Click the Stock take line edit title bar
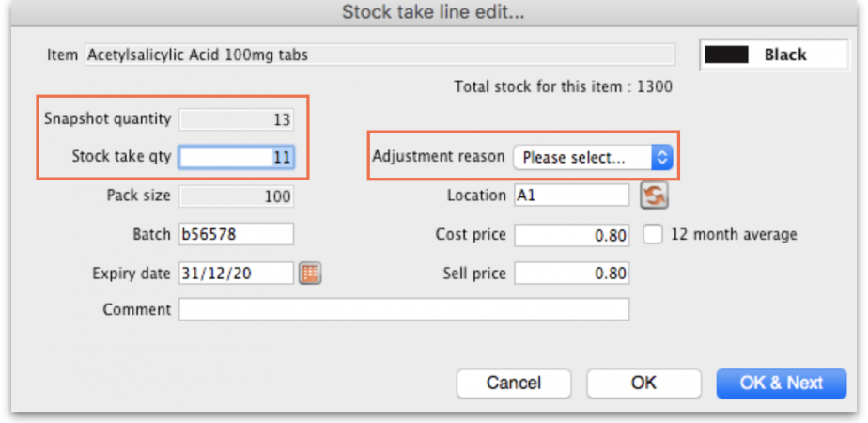The width and height of the screenshot is (868, 423). click(433, 13)
